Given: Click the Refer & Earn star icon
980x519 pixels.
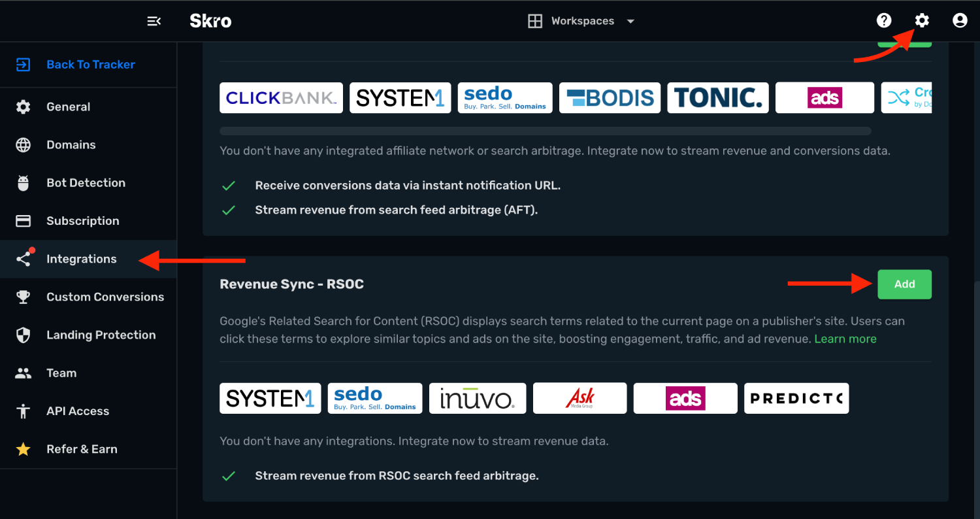Looking at the screenshot, I should [24, 449].
